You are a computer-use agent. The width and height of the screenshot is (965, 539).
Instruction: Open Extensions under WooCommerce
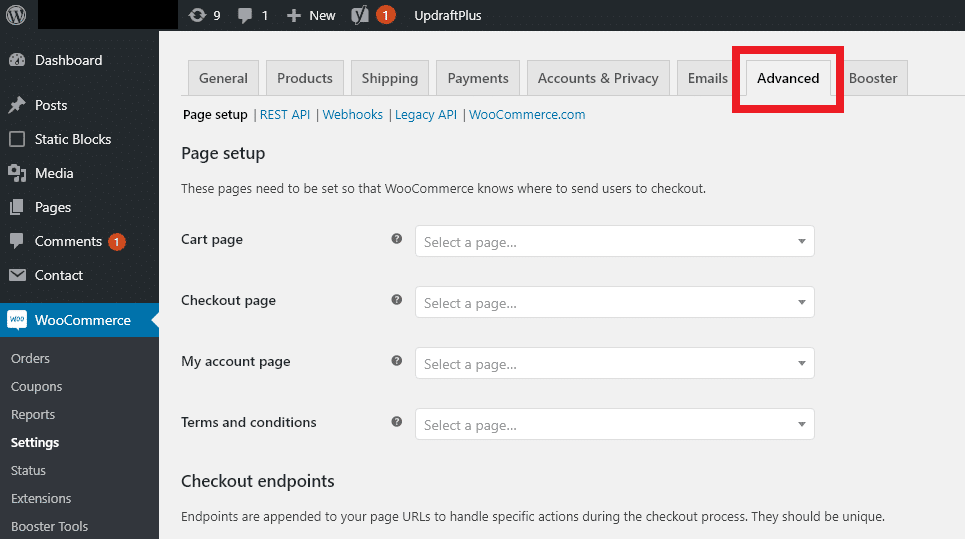[x=41, y=498]
